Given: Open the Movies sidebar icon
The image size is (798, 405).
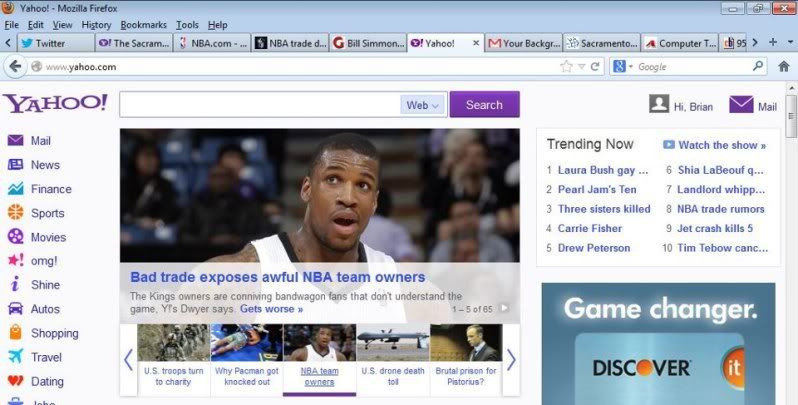Looking at the screenshot, I should [16, 237].
